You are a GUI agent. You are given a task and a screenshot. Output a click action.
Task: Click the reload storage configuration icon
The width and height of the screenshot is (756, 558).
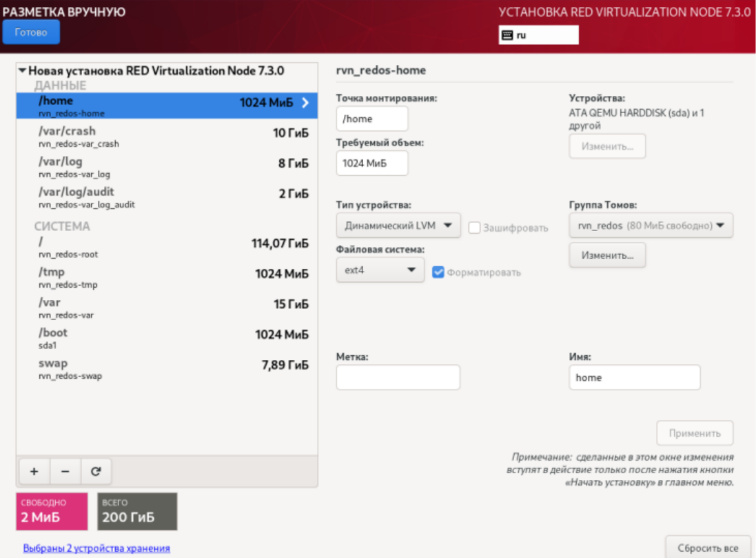click(x=96, y=471)
